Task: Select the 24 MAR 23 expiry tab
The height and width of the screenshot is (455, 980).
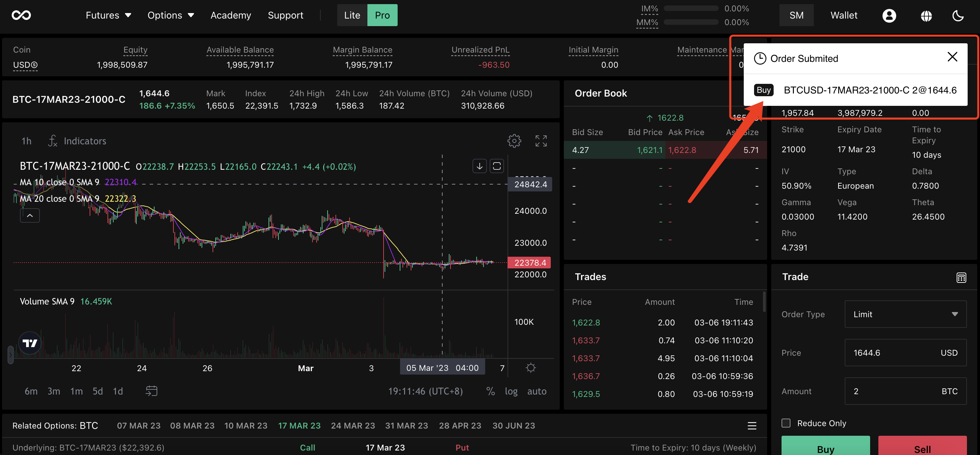Action: (x=353, y=426)
